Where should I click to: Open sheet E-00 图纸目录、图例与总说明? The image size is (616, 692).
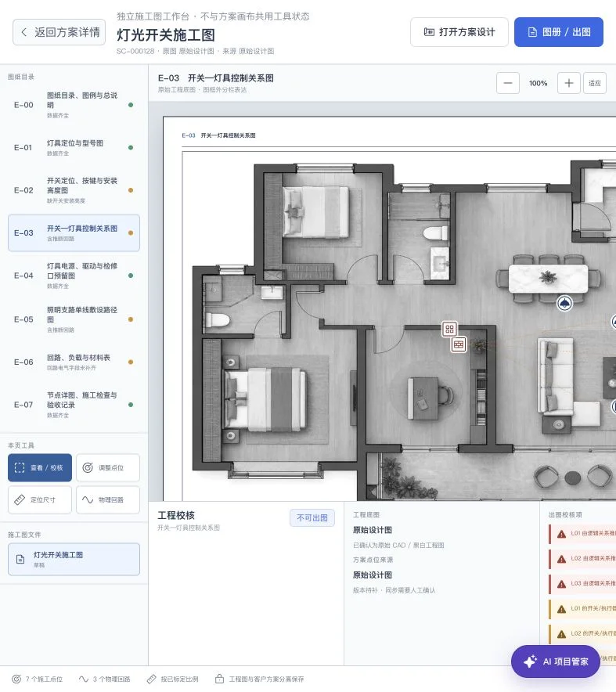[74, 105]
